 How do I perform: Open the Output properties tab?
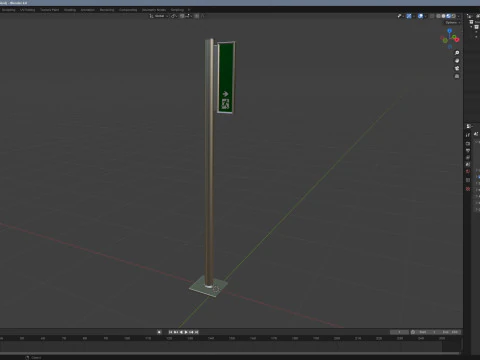pos(468,151)
